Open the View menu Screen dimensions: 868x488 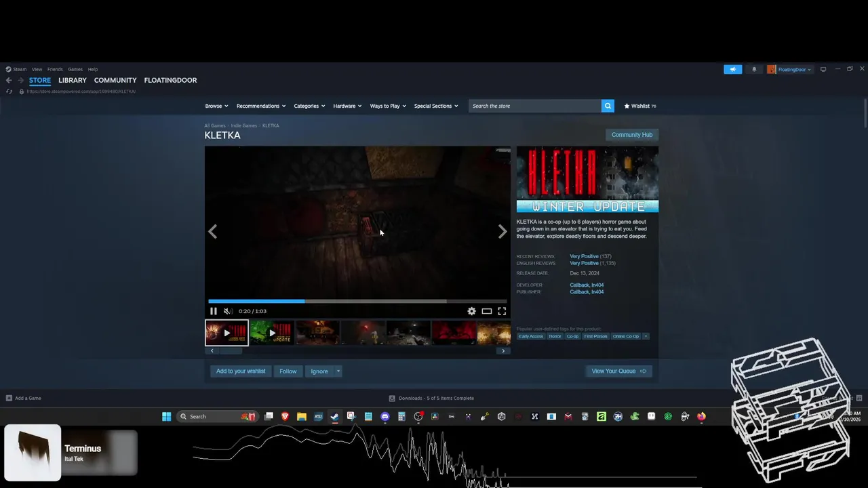click(x=37, y=69)
